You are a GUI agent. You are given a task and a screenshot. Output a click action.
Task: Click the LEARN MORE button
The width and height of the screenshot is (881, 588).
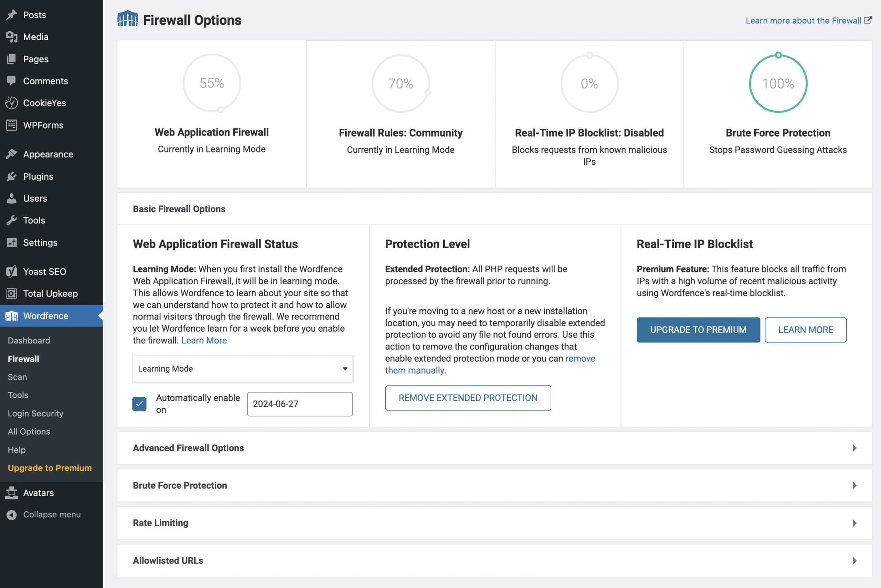pyautogui.click(x=805, y=330)
